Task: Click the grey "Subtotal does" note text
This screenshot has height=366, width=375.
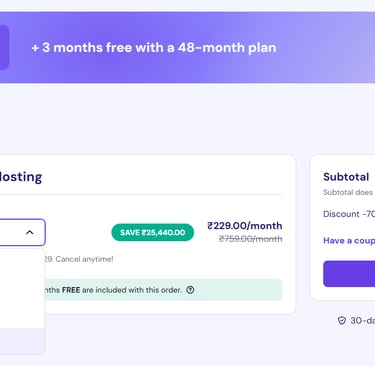Action: pos(348,192)
